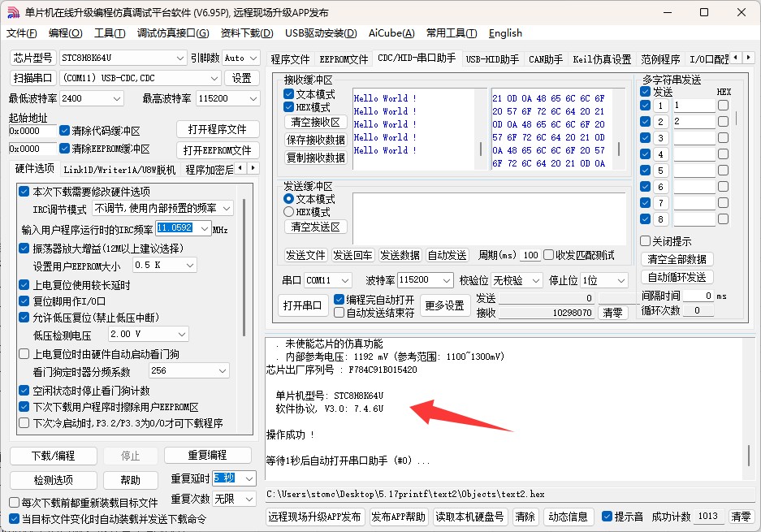The image size is (761, 532).
Task: Click the STC-ISP application icon in title bar
Action: (14, 13)
